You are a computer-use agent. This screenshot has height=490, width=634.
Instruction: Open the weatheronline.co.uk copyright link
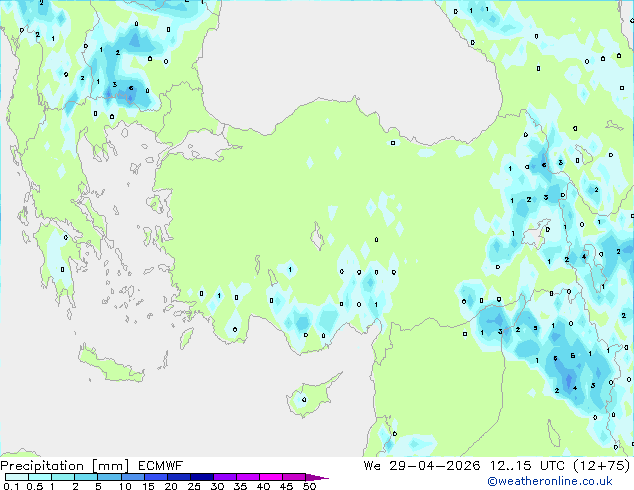coord(550,481)
